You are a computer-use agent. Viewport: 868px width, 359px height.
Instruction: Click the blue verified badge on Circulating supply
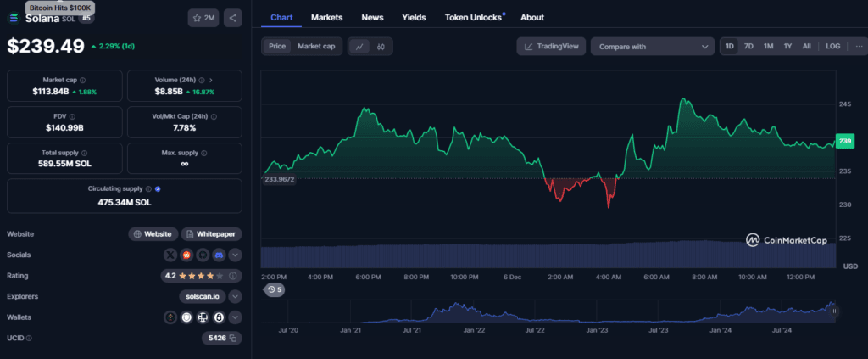tap(158, 189)
